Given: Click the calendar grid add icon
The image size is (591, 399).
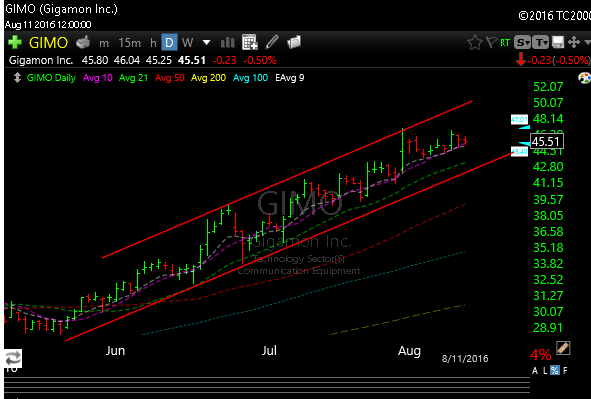Looking at the screenshot, I should pos(250,42).
